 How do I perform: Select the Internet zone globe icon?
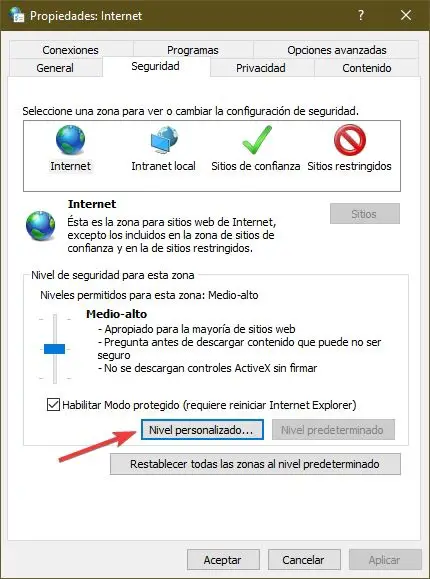pyautogui.click(x=70, y=140)
